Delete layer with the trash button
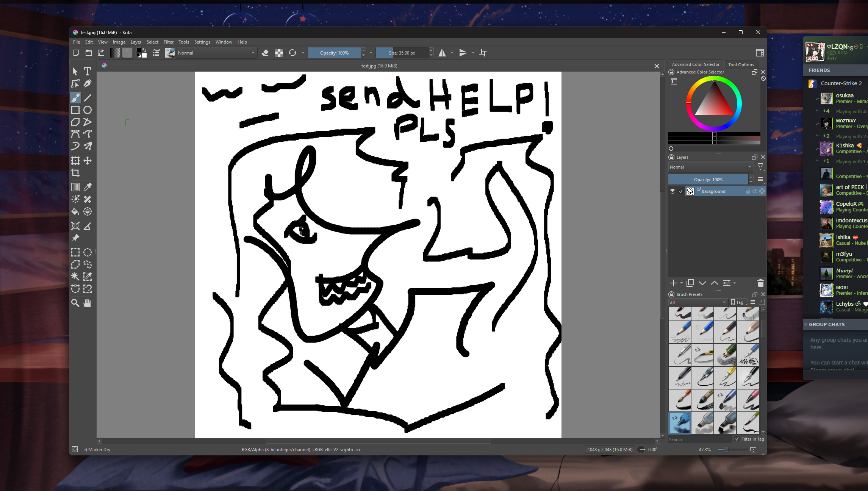Image resolution: width=868 pixels, height=491 pixels. point(760,283)
